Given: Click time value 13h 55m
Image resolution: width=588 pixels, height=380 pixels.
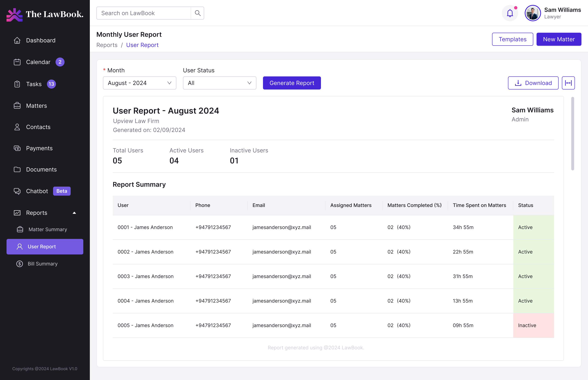Looking at the screenshot, I should click(x=462, y=301).
